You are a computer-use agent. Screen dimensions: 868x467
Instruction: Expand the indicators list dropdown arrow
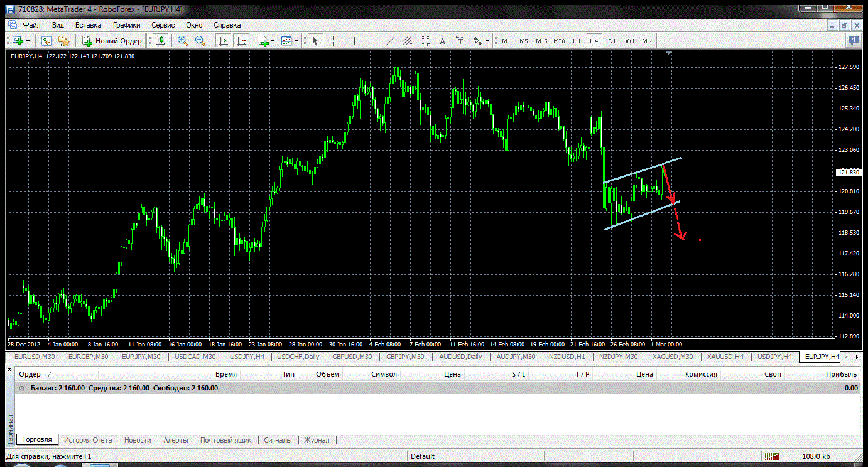click(273, 41)
